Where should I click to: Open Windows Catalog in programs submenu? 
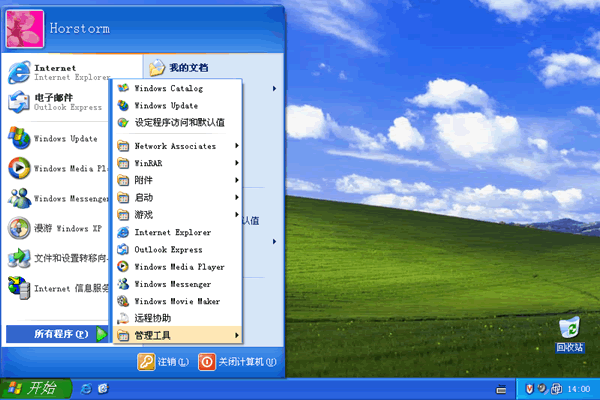[x=178, y=88]
